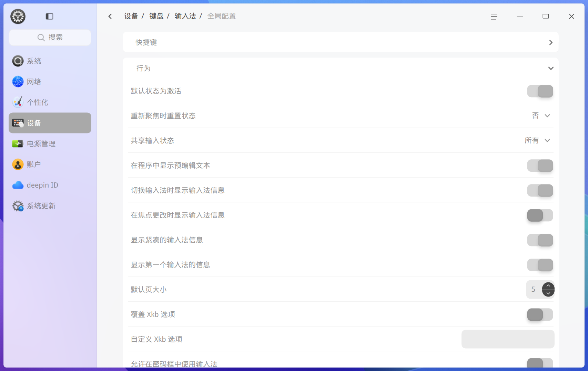
Task: Click the 全局配置 breadcrumb text
Action: [x=221, y=16]
